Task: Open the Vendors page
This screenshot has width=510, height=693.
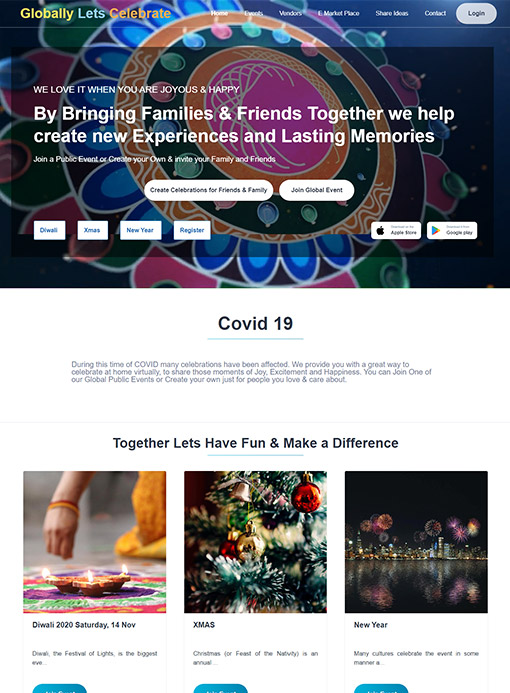Action: (x=290, y=13)
